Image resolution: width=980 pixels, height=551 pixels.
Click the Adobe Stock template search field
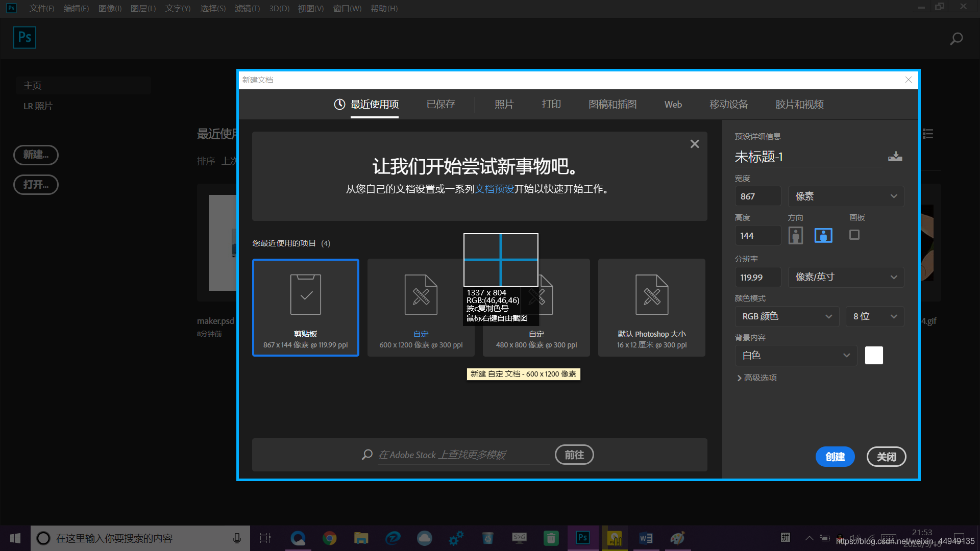463,455
